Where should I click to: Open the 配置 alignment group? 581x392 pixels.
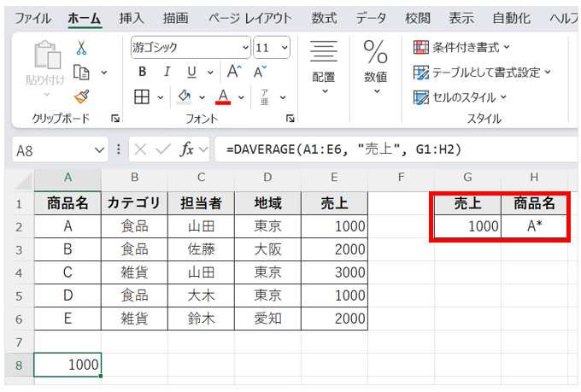[324, 67]
